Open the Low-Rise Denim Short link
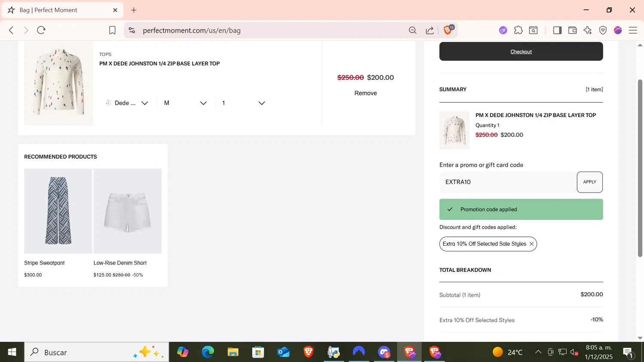 [x=120, y=263]
